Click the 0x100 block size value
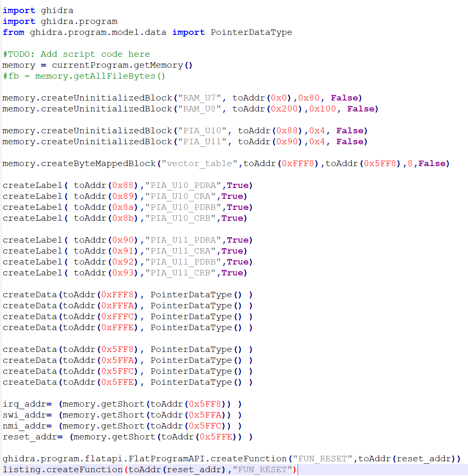Screen dimensions: 468x476 323,109
